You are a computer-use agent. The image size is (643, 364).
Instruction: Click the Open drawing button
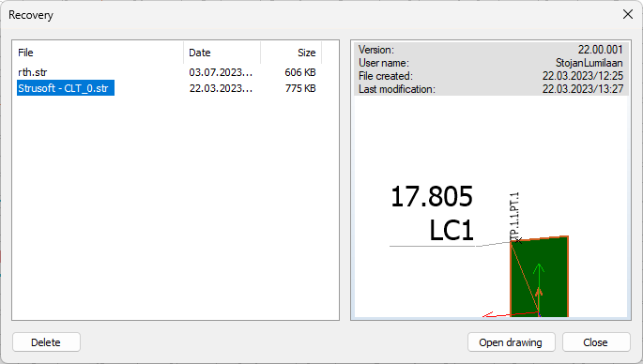coord(511,342)
